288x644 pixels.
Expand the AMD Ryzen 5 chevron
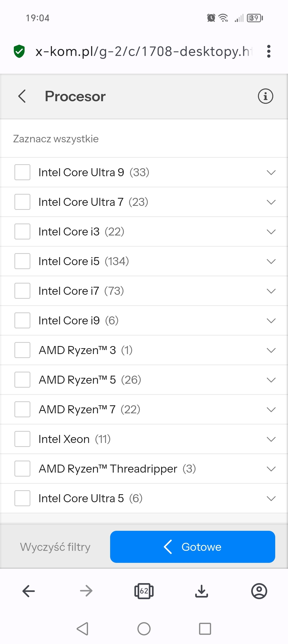pos(271,380)
